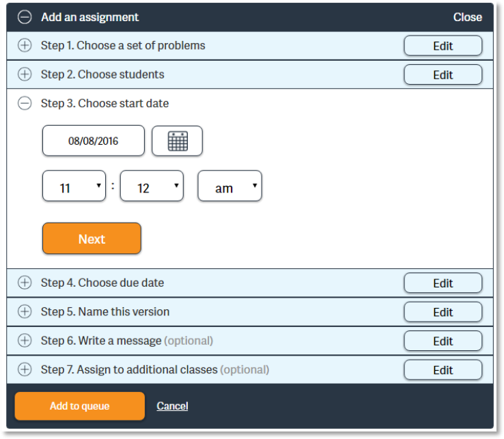Edit Step 6 message
This screenshot has width=504, height=439.
point(443,341)
